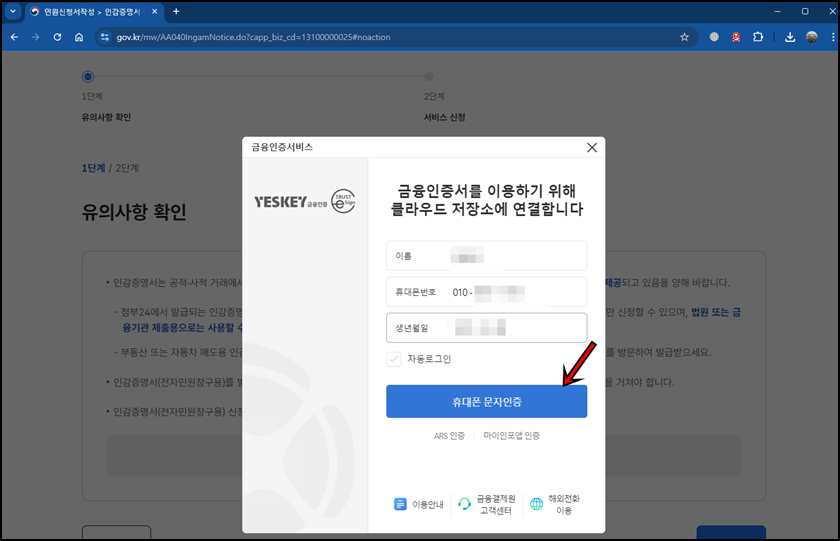Open the downloads icon in toolbar
840x541 pixels.
click(790, 37)
